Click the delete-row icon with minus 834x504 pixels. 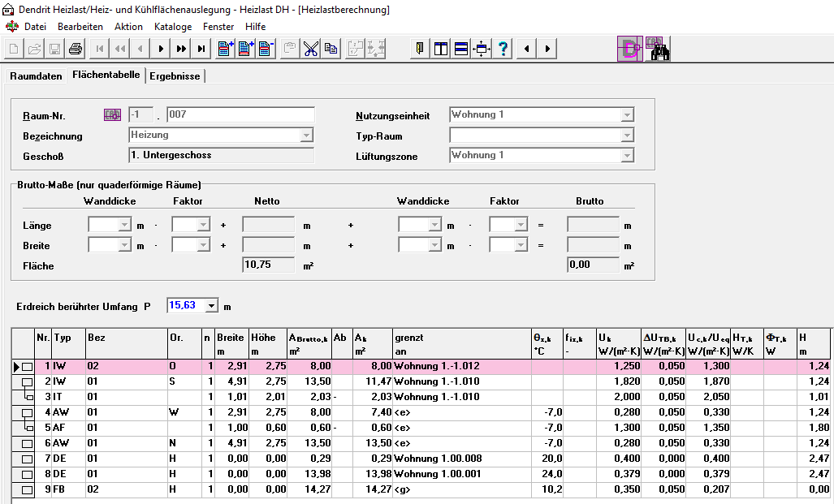click(x=266, y=49)
